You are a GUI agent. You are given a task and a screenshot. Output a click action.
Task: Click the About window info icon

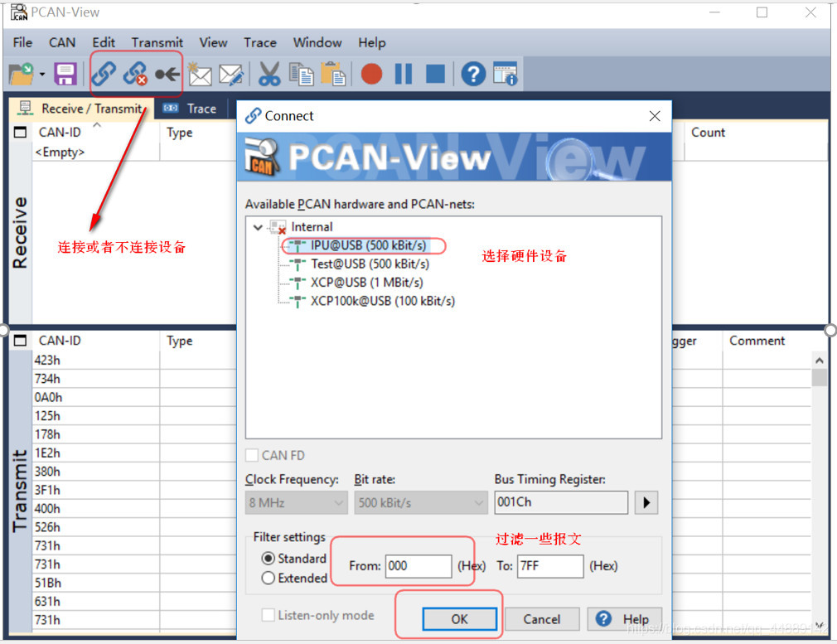click(x=505, y=74)
